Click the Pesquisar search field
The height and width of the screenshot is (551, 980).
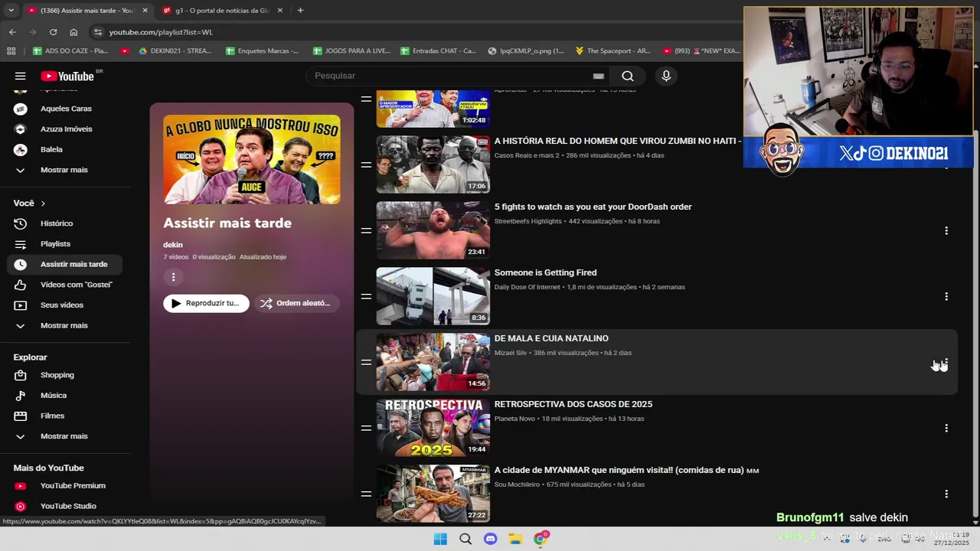click(452, 76)
